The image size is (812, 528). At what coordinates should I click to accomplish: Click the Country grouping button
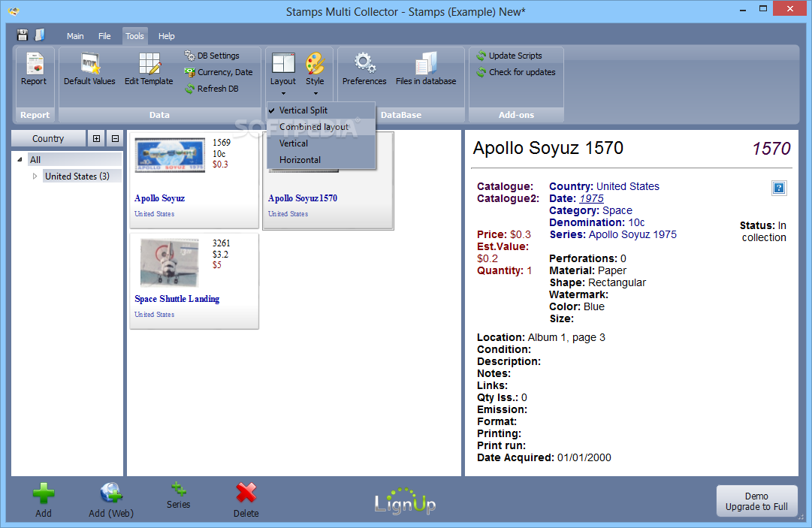point(48,138)
